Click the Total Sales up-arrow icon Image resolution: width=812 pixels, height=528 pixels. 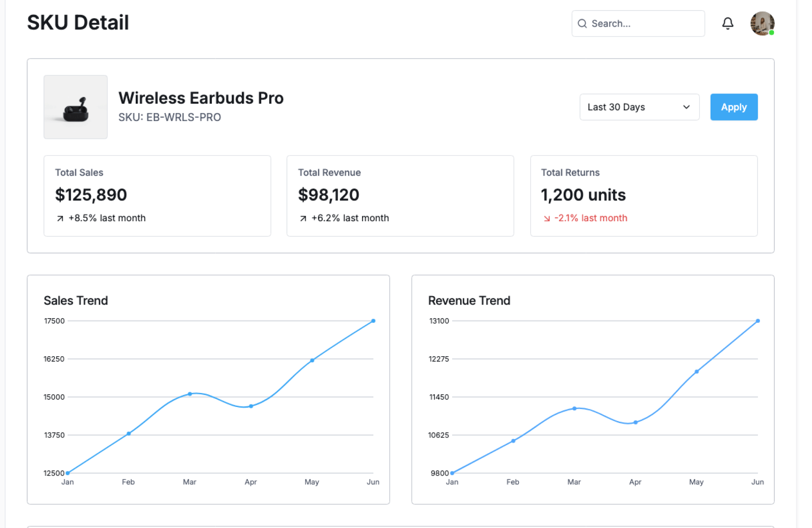coord(60,218)
